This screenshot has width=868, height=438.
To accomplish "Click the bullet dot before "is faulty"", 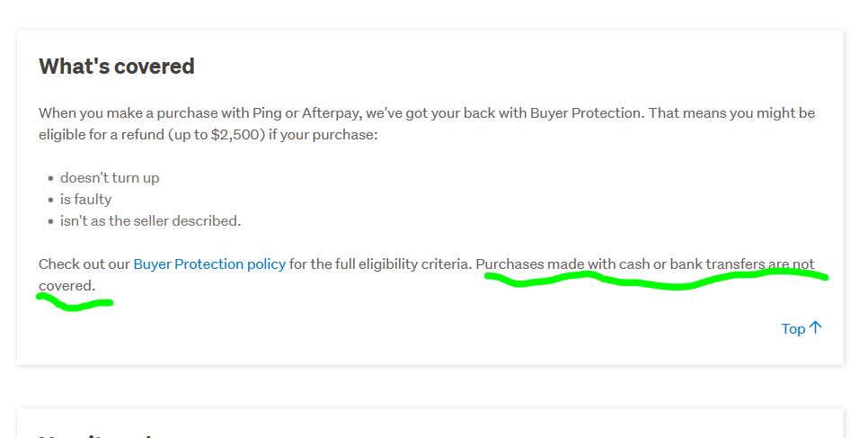I will pyautogui.click(x=50, y=201).
